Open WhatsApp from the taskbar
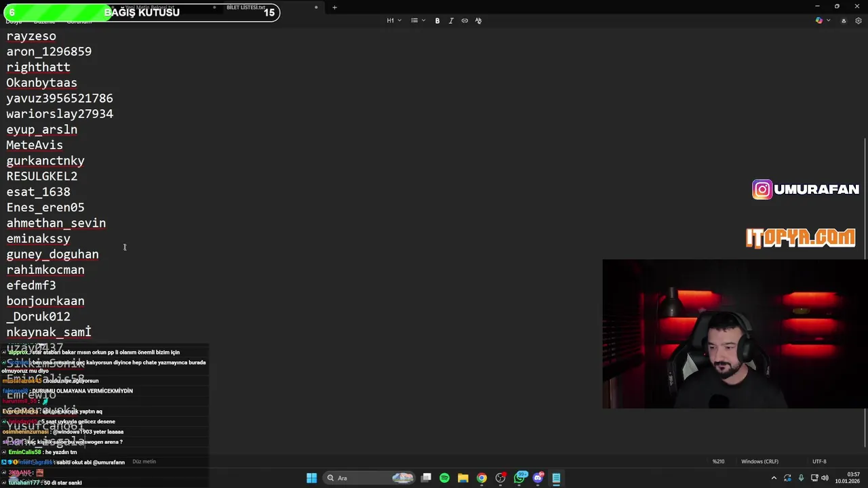Viewport: 868px width, 488px height. 519,478
